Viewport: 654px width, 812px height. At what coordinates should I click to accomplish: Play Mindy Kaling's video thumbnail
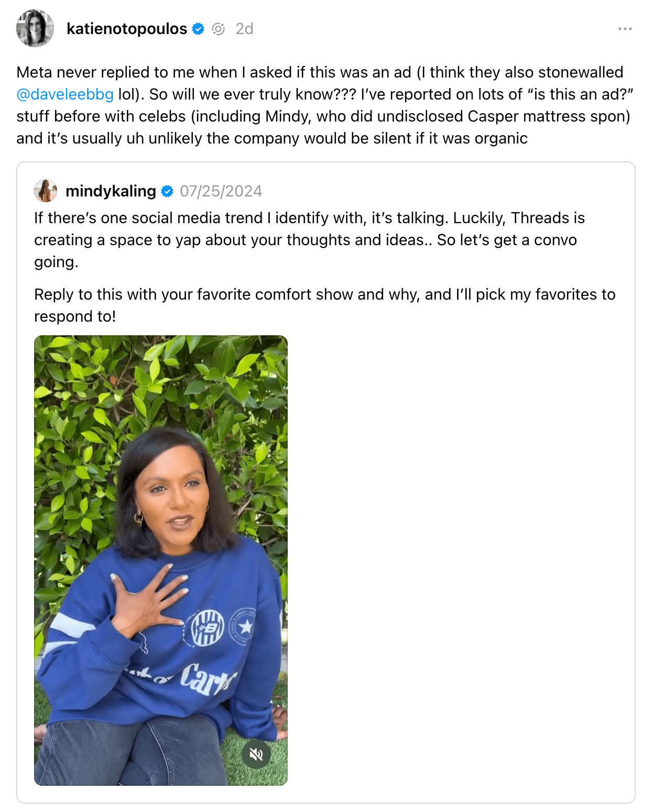tap(161, 560)
